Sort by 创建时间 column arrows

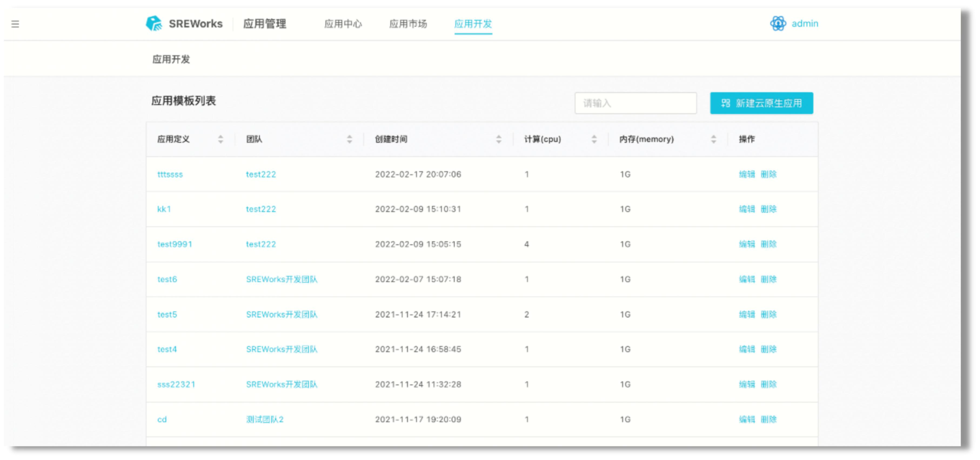point(499,140)
